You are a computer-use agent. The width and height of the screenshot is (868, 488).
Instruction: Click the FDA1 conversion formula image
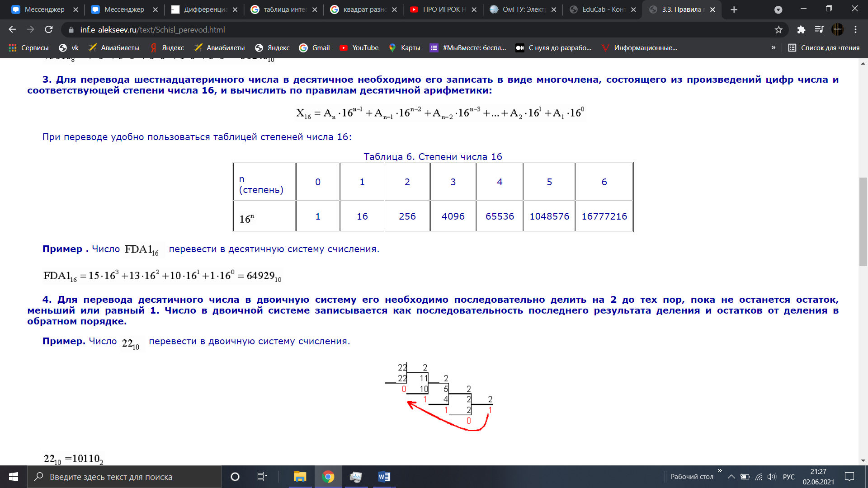click(x=162, y=276)
